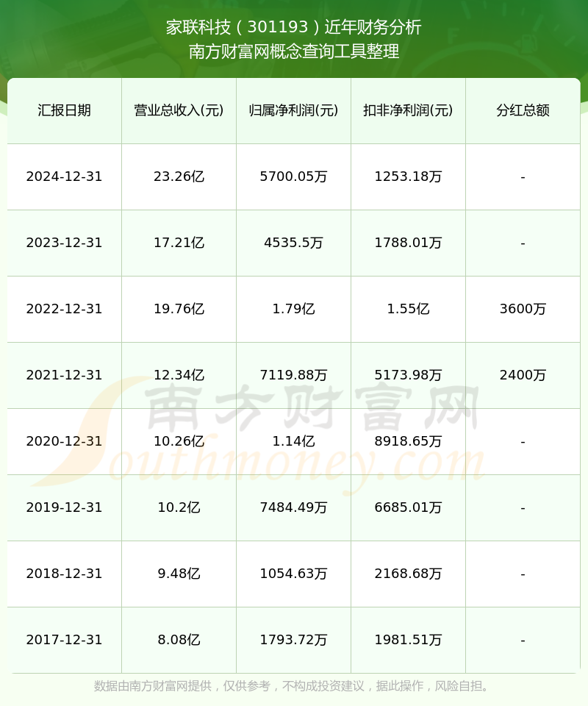Click the date cell 2021-12-31
588x706 pixels.
65,375
